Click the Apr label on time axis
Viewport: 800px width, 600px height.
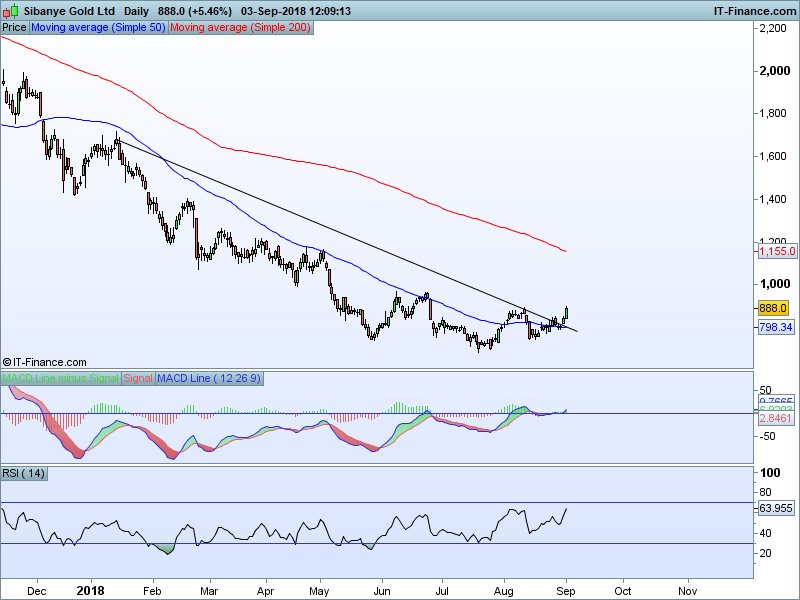point(265,591)
